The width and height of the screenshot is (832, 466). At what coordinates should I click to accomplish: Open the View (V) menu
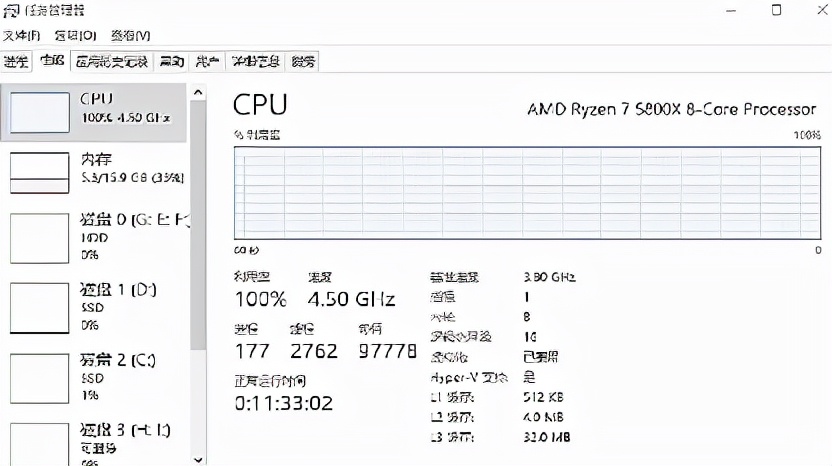131,36
